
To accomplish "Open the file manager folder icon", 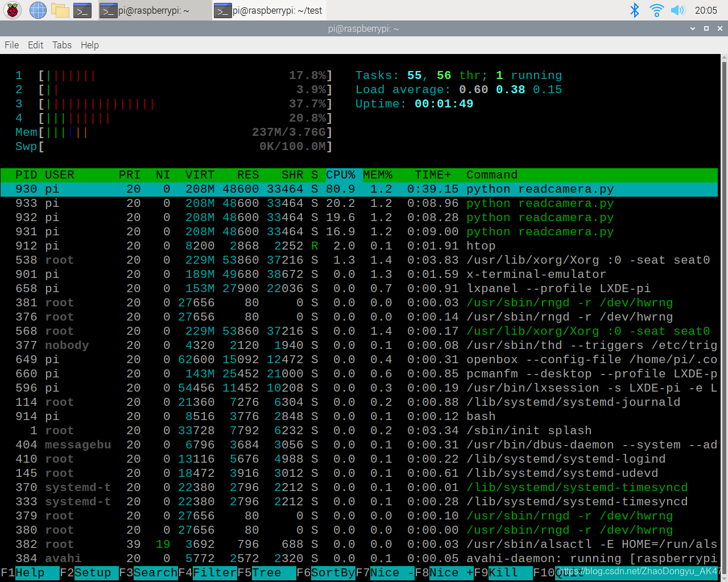I will [x=60, y=10].
